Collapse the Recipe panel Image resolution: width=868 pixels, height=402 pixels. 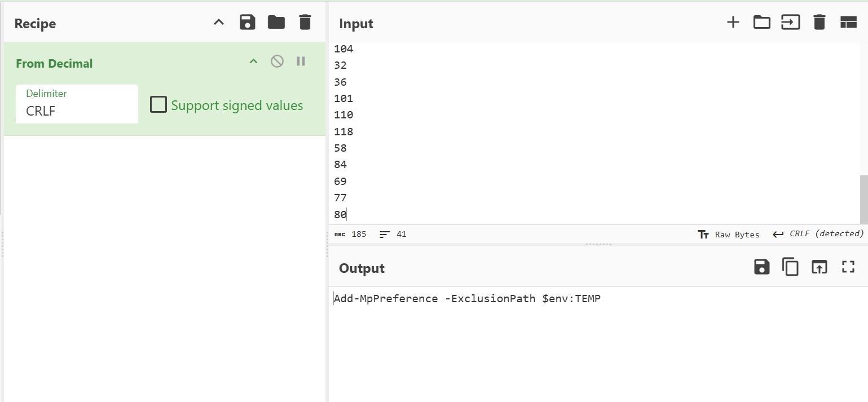(218, 22)
